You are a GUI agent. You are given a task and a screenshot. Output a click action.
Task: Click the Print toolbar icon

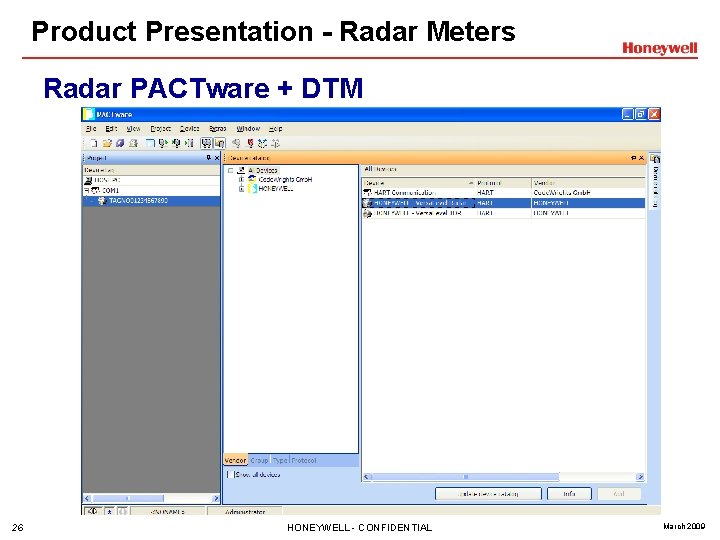click(x=134, y=143)
